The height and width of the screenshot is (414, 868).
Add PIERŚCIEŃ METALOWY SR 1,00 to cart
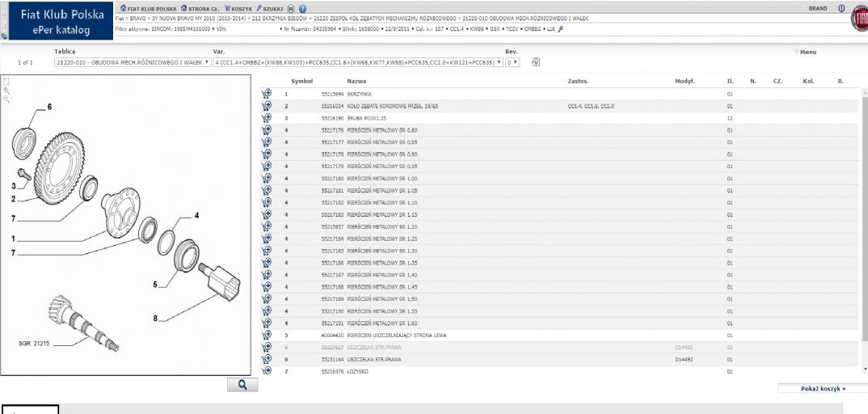[x=266, y=178]
